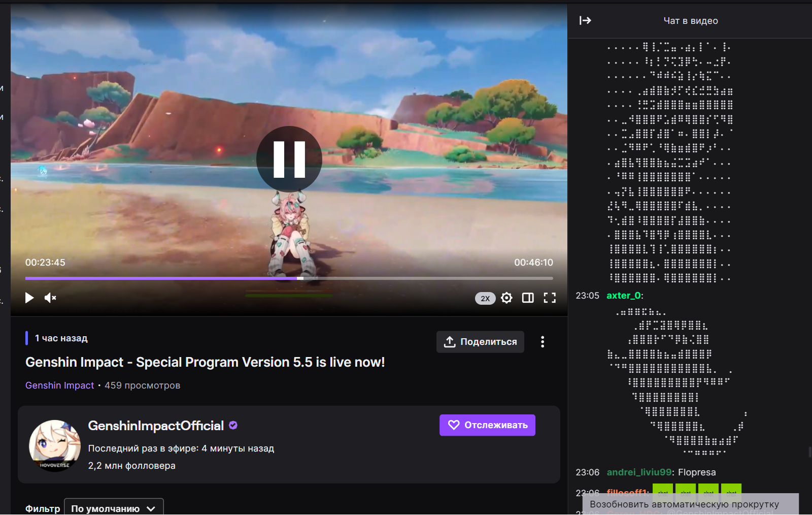Click the Отслеживать follow button
812x515 pixels.
click(487, 425)
